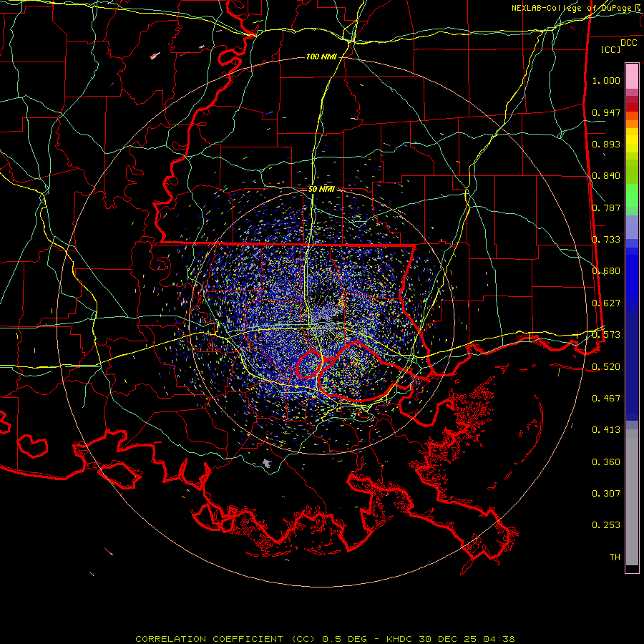Click the 0.893 scale value
Viewport: 644px width, 644px height.
point(606,144)
